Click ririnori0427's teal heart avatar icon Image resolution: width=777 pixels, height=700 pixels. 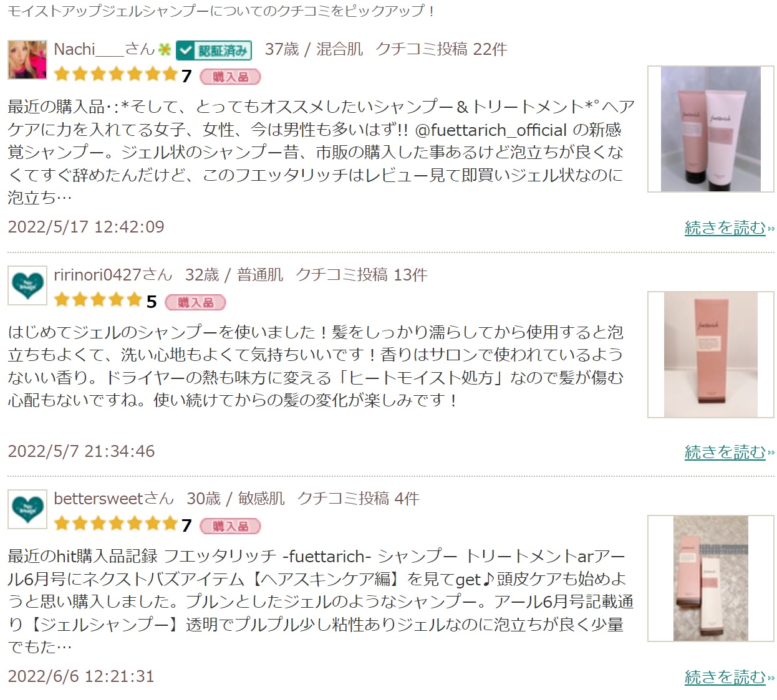coord(27,285)
